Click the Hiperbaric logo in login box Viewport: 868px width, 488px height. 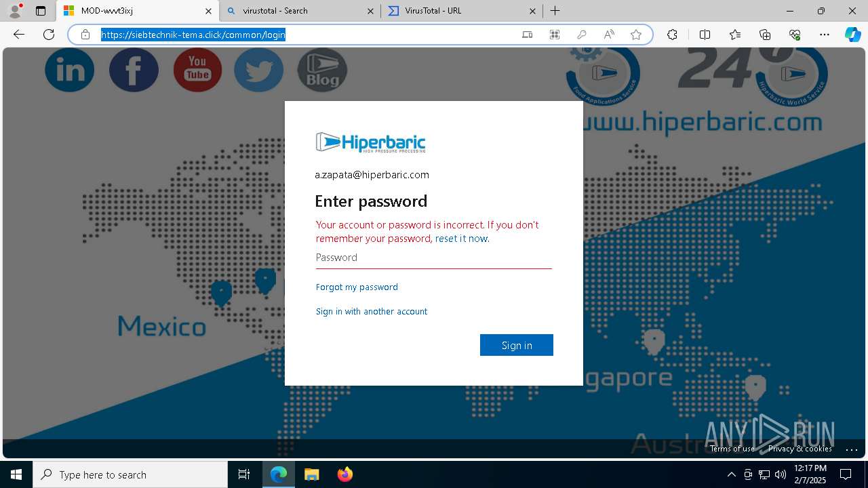point(370,142)
